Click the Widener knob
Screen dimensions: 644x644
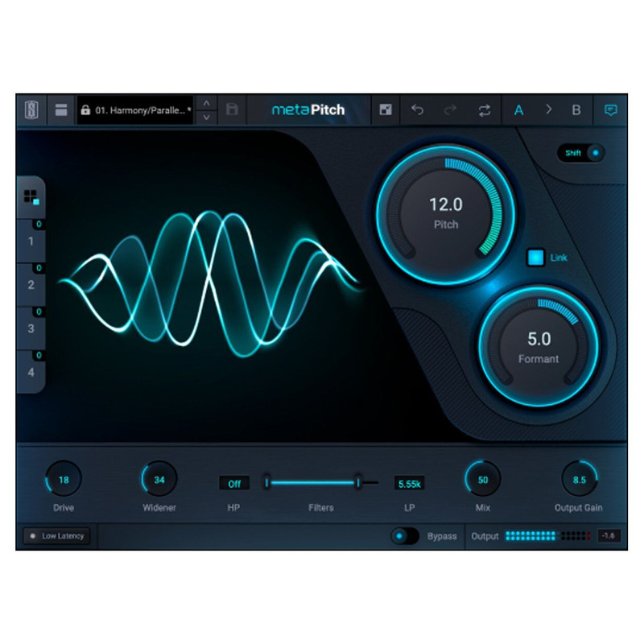tap(159, 479)
